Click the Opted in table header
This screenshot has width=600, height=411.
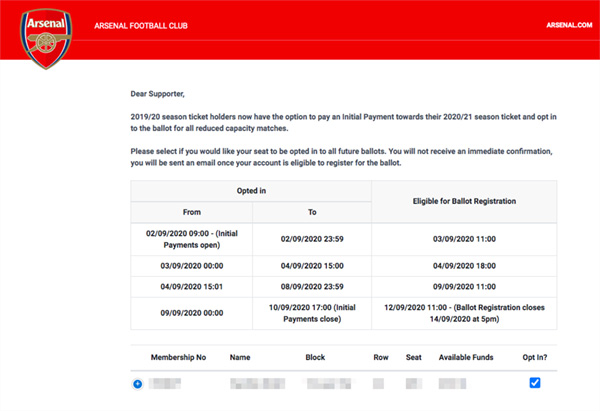click(251, 191)
